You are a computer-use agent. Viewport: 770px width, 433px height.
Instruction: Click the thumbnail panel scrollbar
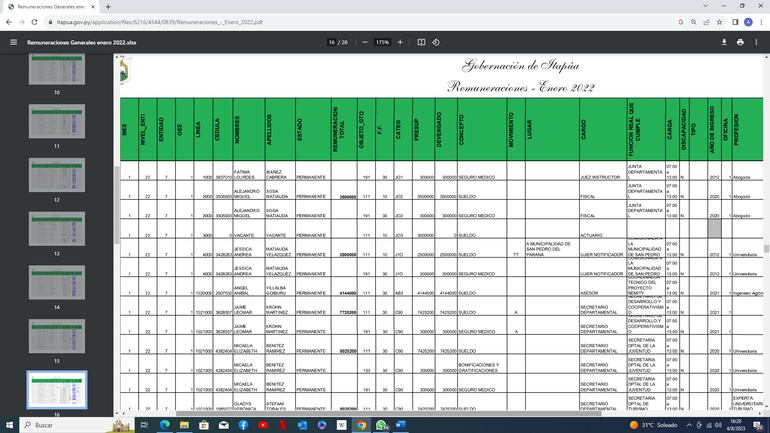click(117, 205)
